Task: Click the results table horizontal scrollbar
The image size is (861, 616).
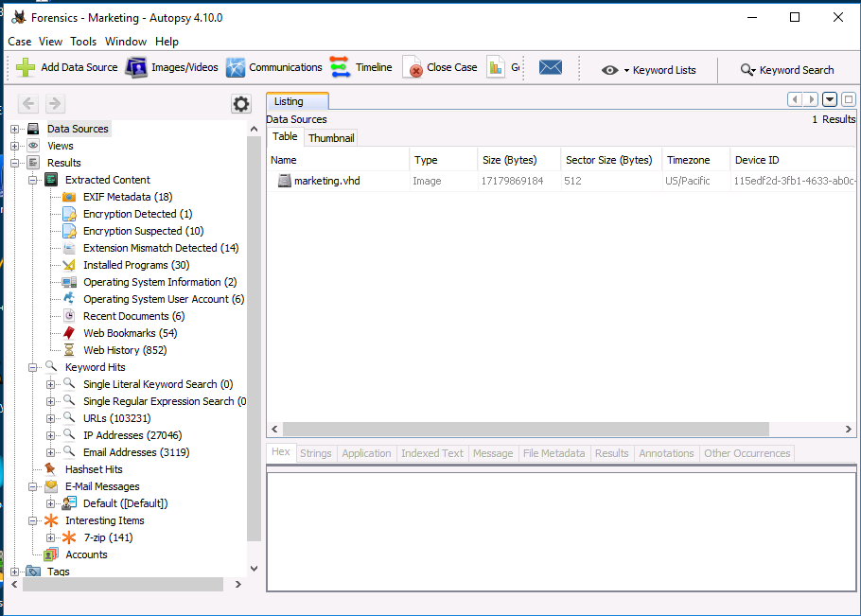Action: 525,429
